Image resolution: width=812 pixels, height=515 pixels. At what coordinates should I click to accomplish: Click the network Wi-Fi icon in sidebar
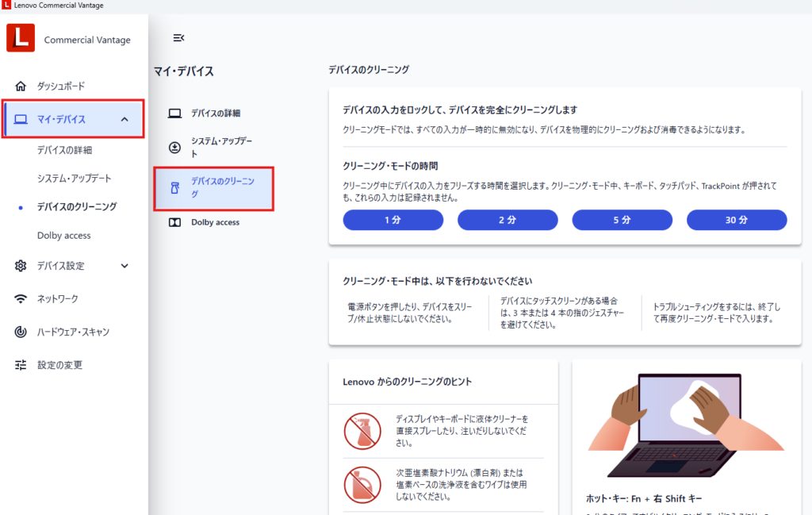[x=21, y=299]
